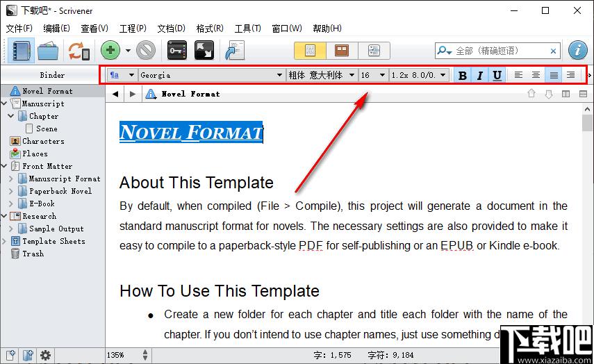Collapse the Front Matter folder
Image resolution: width=594 pixels, height=364 pixels.
(x=4, y=166)
